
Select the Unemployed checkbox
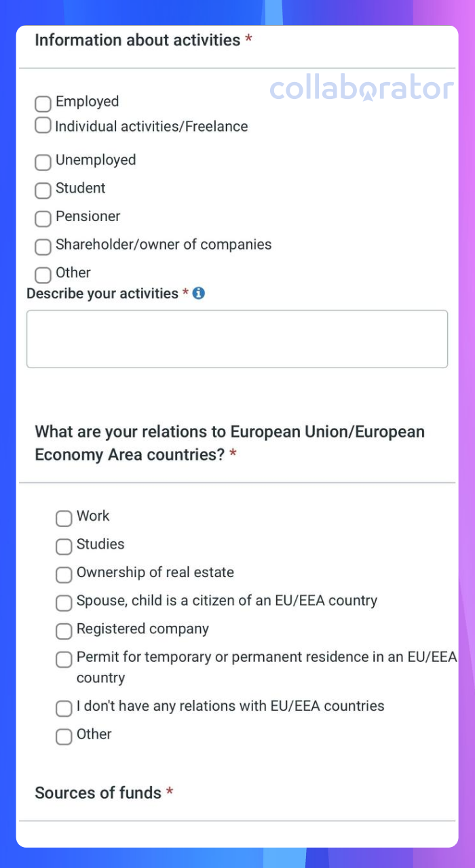pos(43,162)
